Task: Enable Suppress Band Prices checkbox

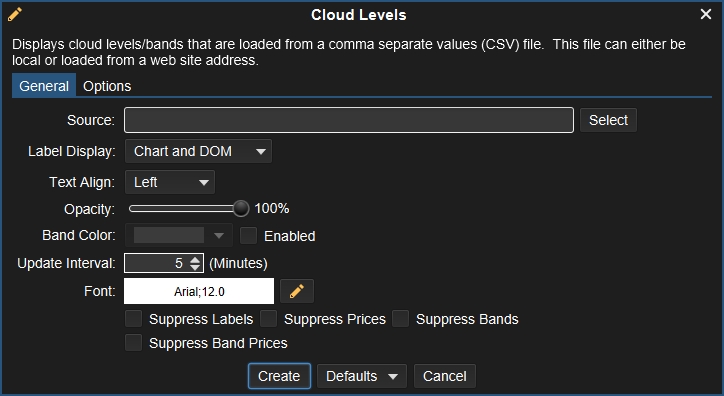Action: (133, 342)
